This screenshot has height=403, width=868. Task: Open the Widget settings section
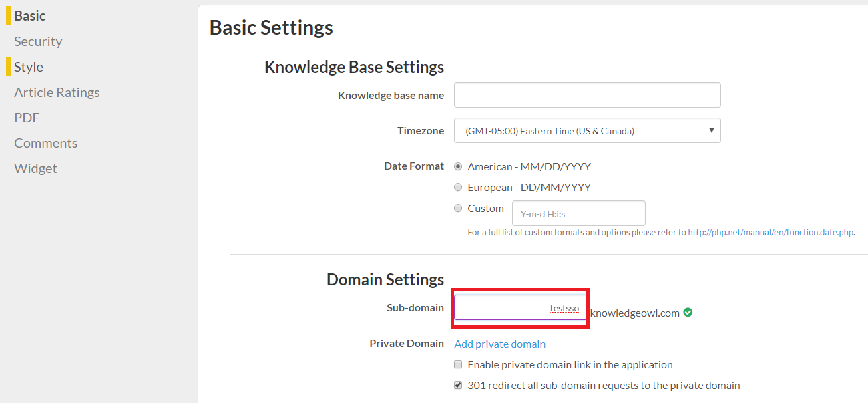coord(35,168)
